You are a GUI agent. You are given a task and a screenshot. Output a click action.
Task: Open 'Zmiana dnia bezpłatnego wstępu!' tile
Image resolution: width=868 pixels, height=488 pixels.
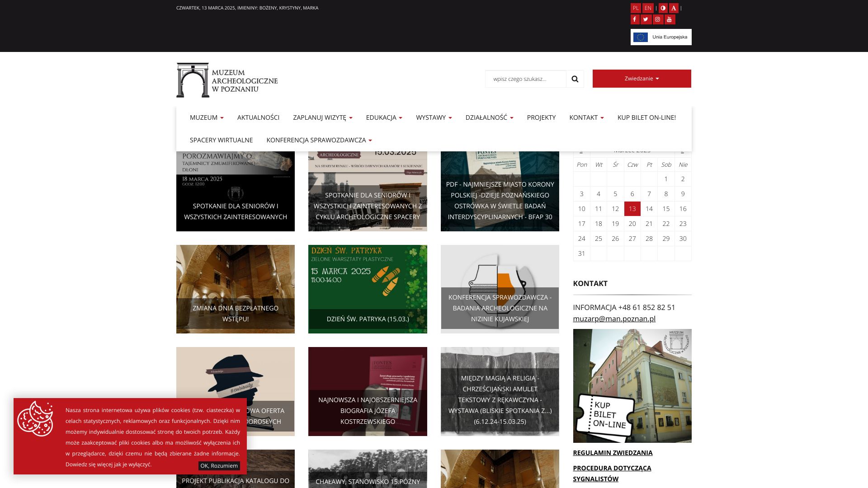[x=236, y=289]
